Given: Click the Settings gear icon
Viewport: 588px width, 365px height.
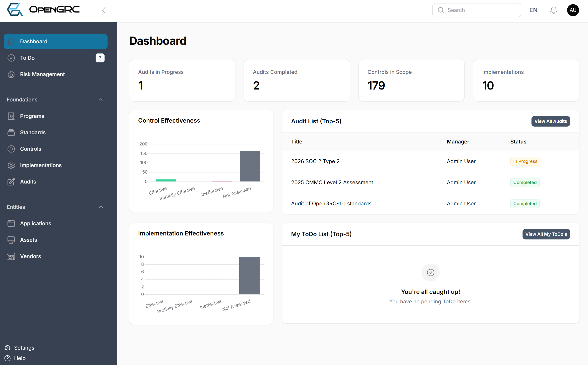Looking at the screenshot, I should tap(8, 348).
